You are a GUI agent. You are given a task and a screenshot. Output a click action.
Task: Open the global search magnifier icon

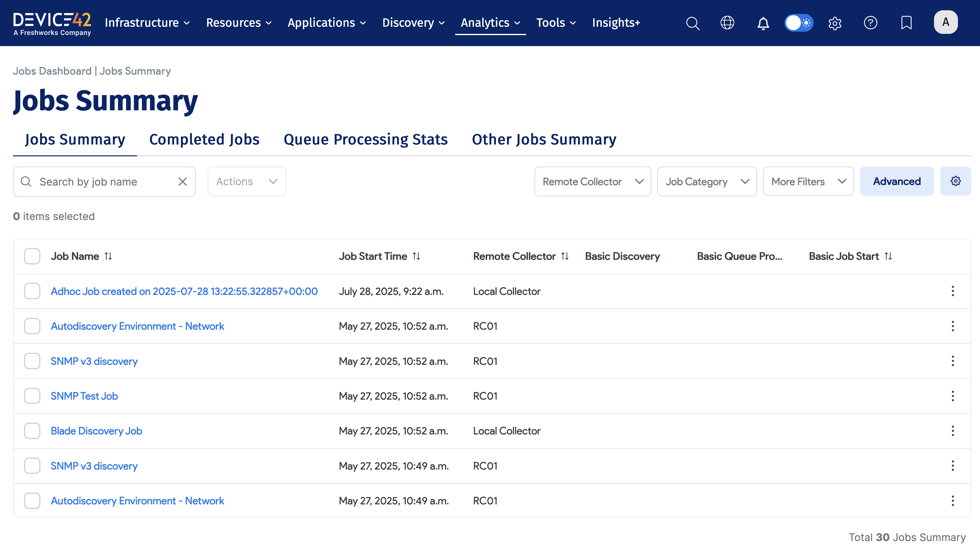click(x=693, y=23)
